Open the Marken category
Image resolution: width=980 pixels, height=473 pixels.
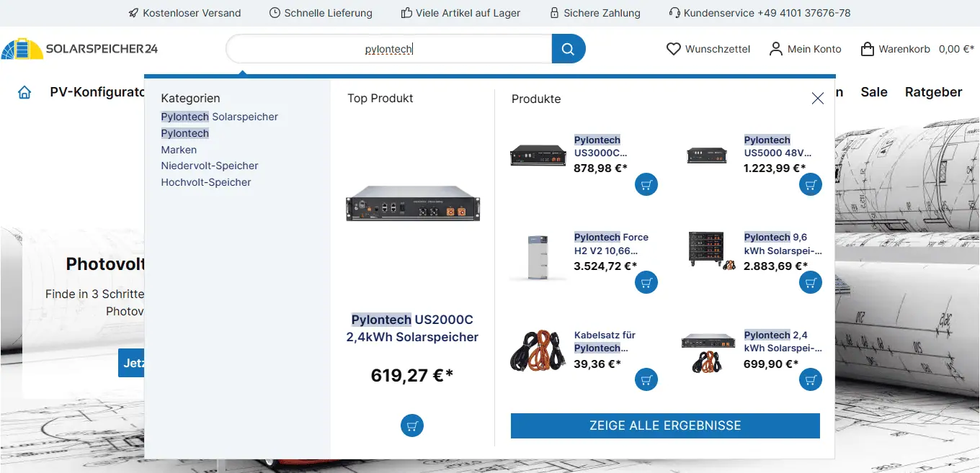(x=179, y=150)
